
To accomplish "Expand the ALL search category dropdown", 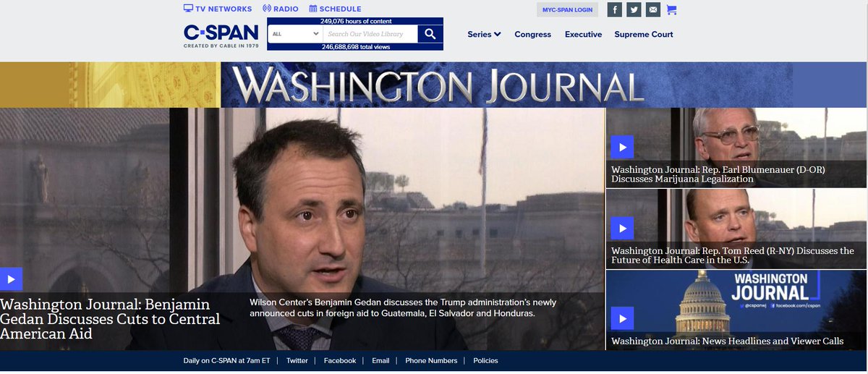I will 295,34.
